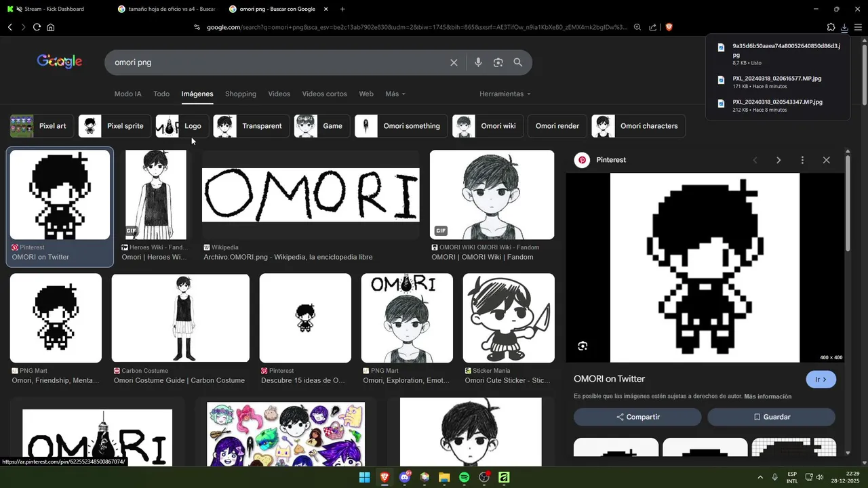Share this page from address bar

point(652,27)
